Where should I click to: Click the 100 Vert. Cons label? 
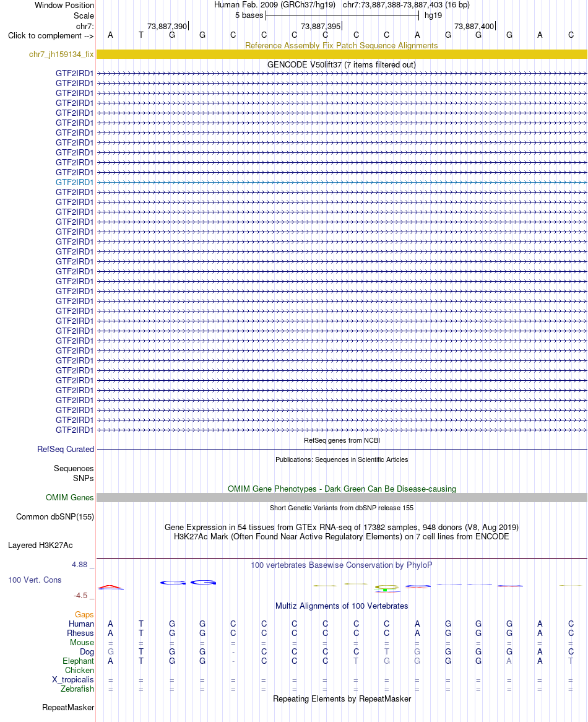coord(35,580)
